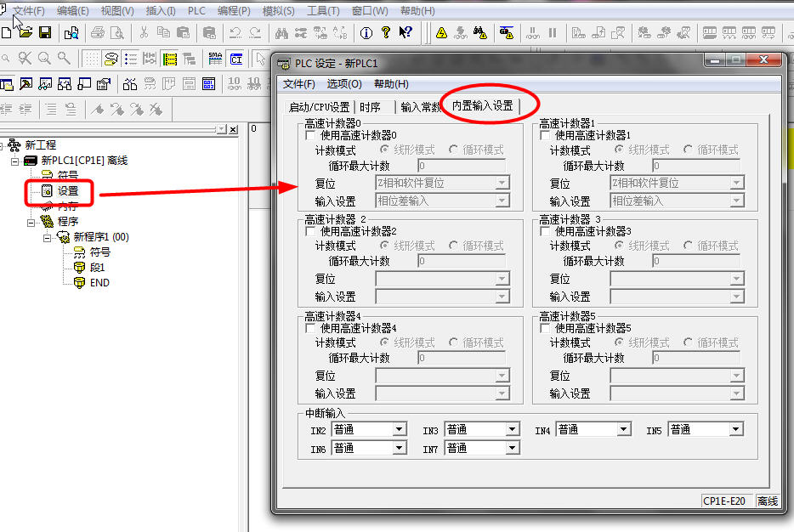Screen dimensions: 794x532
Task: Open the IN5 interrupt input dropdown
Action: pos(735,430)
